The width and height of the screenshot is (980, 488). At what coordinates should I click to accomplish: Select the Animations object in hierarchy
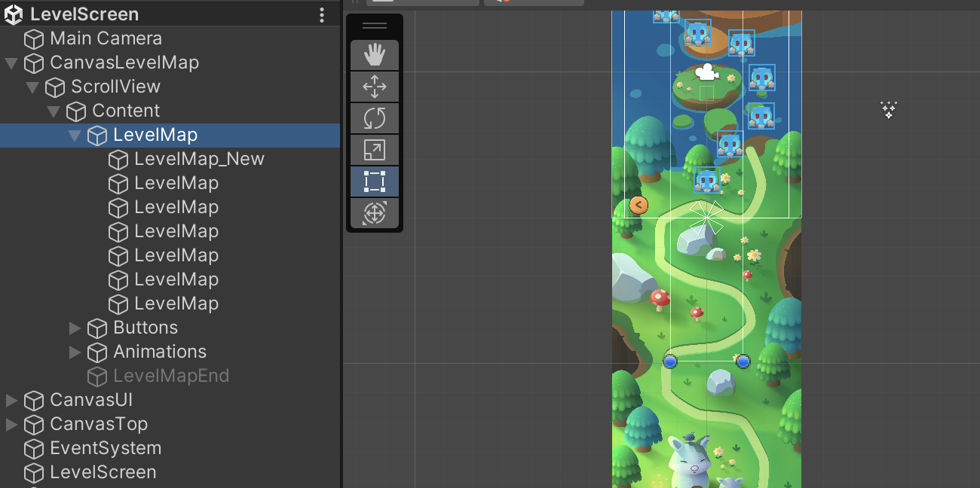click(x=160, y=352)
